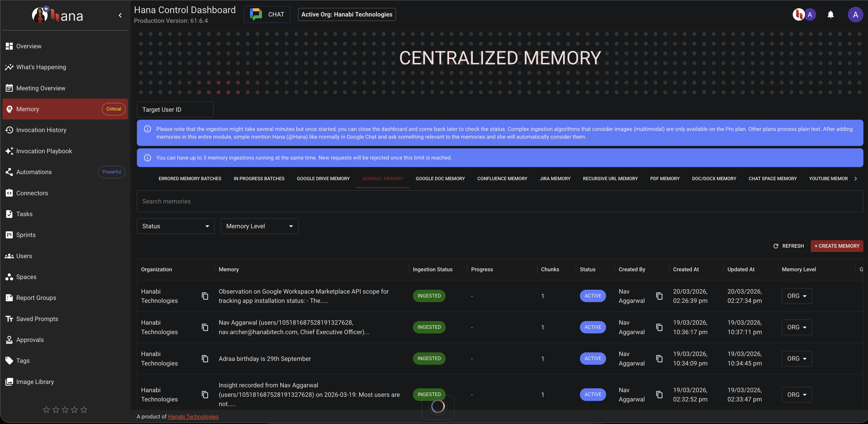Switch to the GOOGLE DRIVE MEMORY tab
Viewport: 868px width, 424px height.
(323, 178)
